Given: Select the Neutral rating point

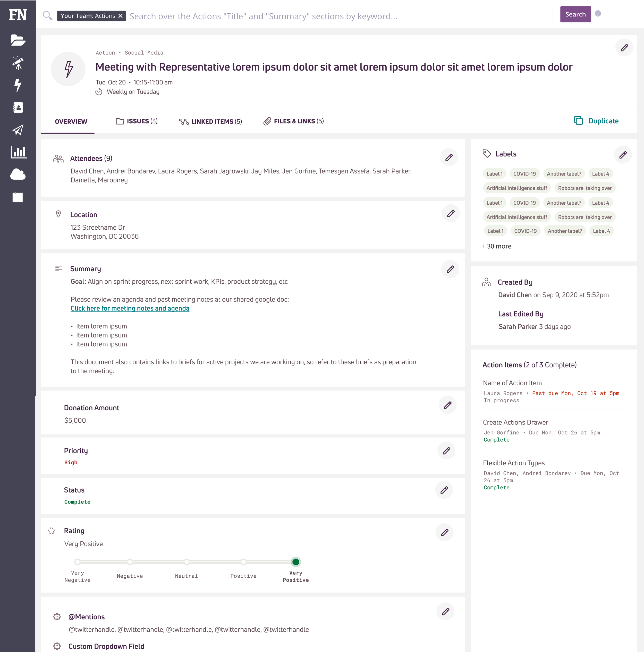Looking at the screenshot, I should [187, 562].
